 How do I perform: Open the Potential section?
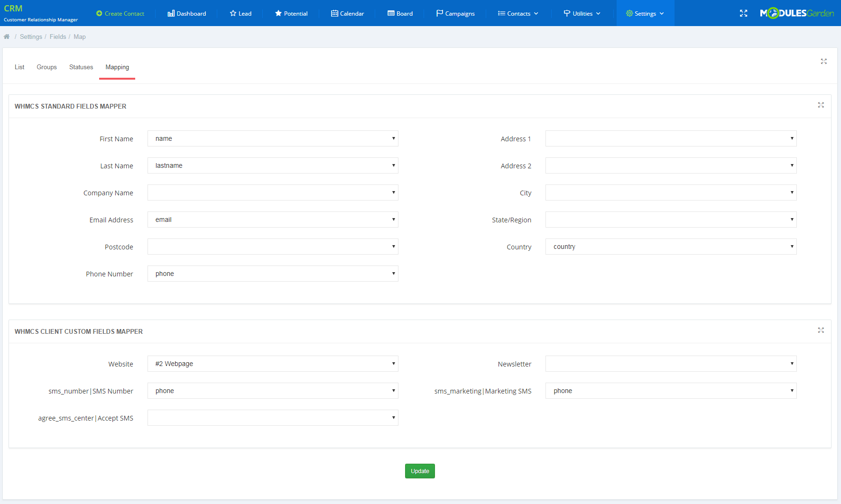pyautogui.click(x=291, y=13)
